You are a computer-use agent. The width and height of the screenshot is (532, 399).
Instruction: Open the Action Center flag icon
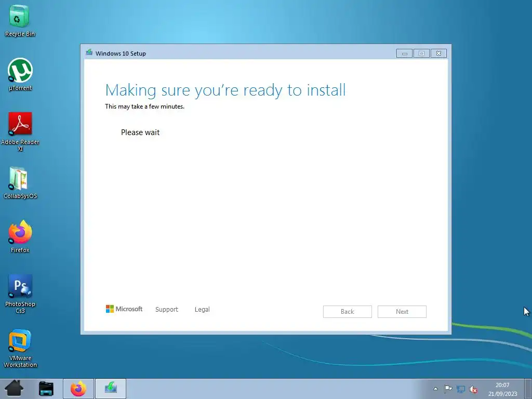(x=448, y=389)
